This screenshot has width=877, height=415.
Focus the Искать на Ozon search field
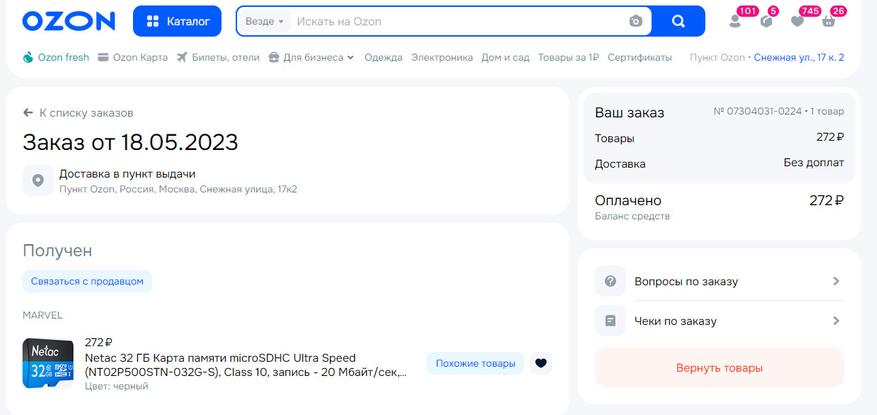tap(459, 21)
